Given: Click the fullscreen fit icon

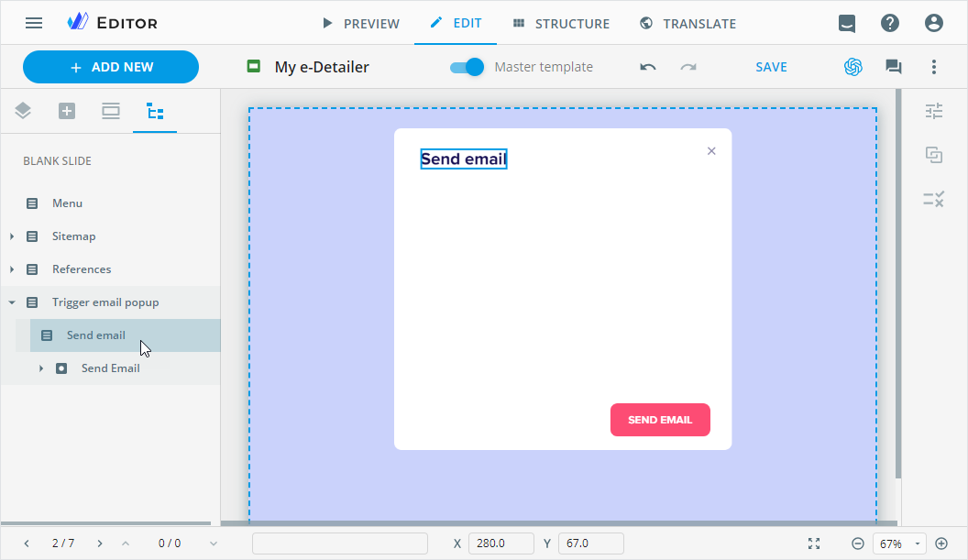Looking at the screenshot, I should [814, 544].
